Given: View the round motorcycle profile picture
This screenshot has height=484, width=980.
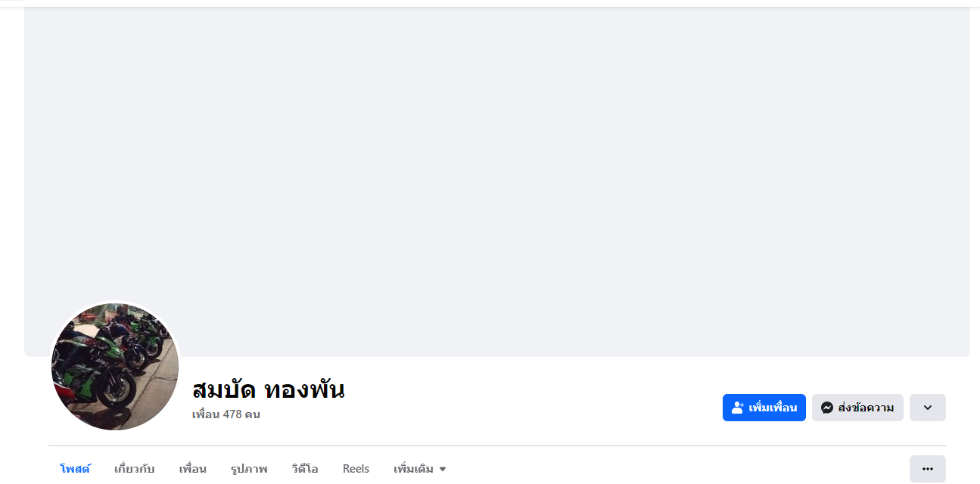Looking at the screenshot, I should pos(115,367).
